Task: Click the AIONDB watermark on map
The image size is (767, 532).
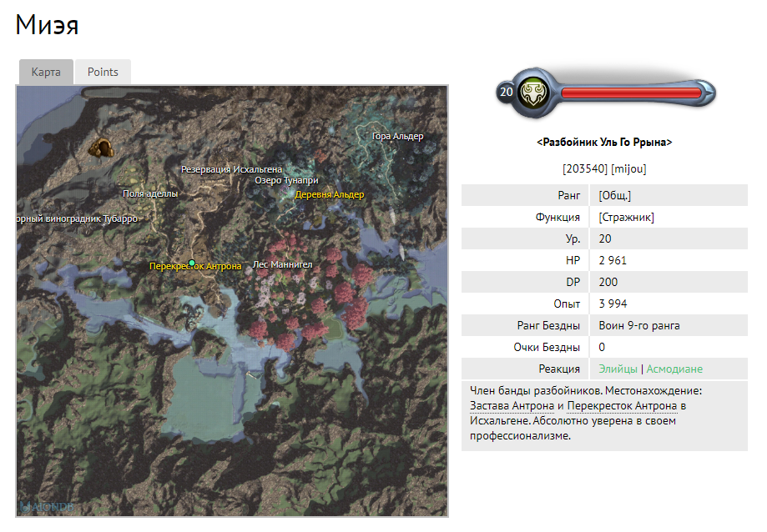Action: point(40,505)
